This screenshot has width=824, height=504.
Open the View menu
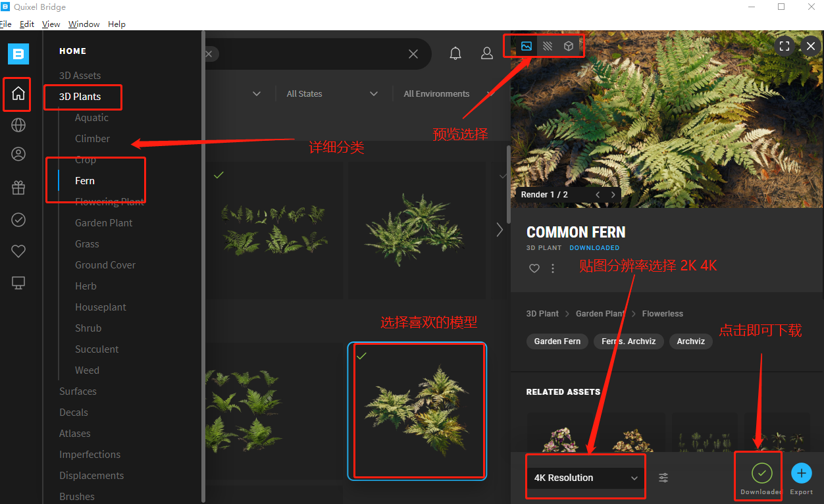tap(51, 24)
